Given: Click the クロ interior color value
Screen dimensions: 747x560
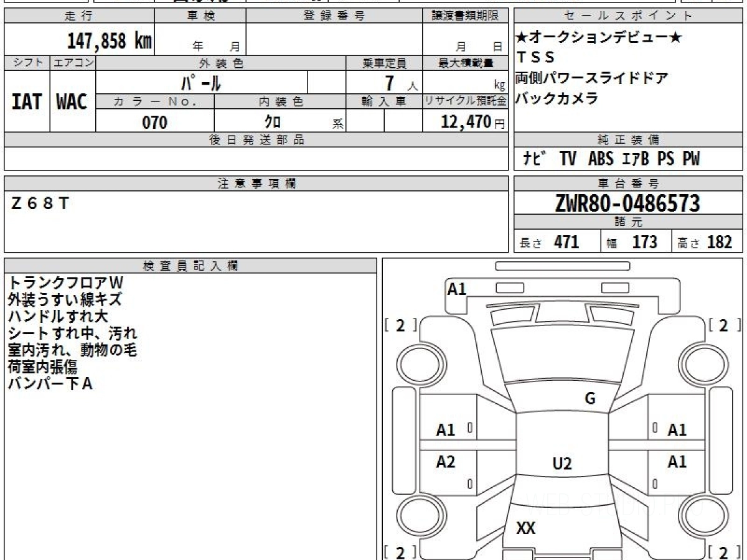Looking at the screenshot, I should point(272,122).
